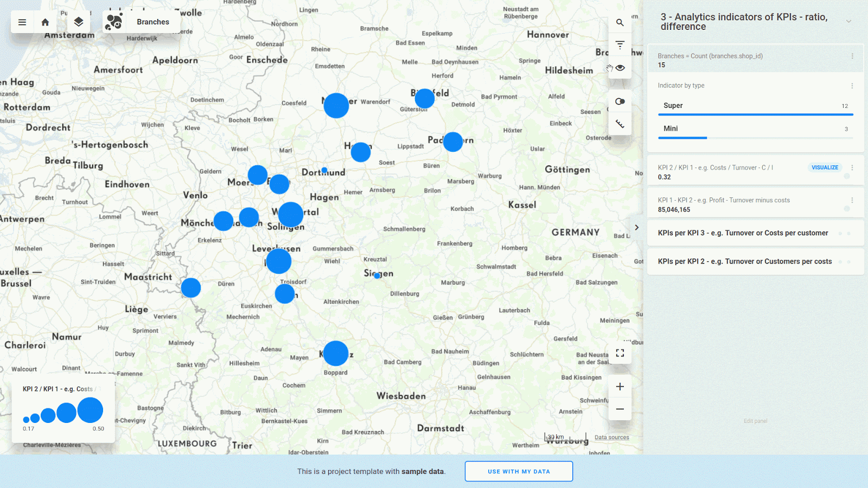Expand the dashboard title dropdown
868x488 pixels.
tap(848, 22)
